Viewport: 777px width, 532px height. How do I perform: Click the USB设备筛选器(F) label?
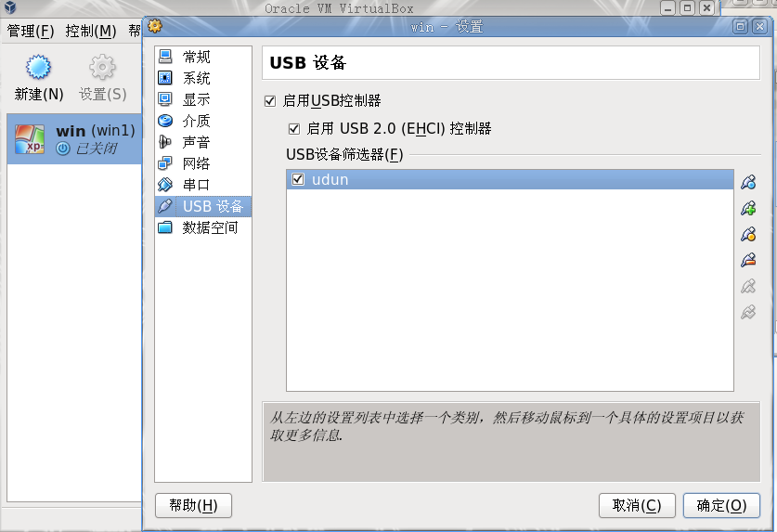pos(344,155)
